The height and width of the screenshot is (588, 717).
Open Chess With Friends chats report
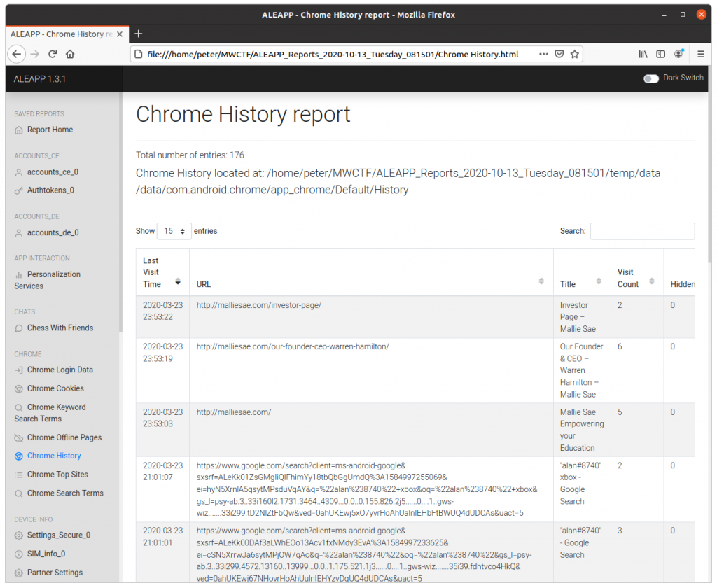(x=60, y=328)
